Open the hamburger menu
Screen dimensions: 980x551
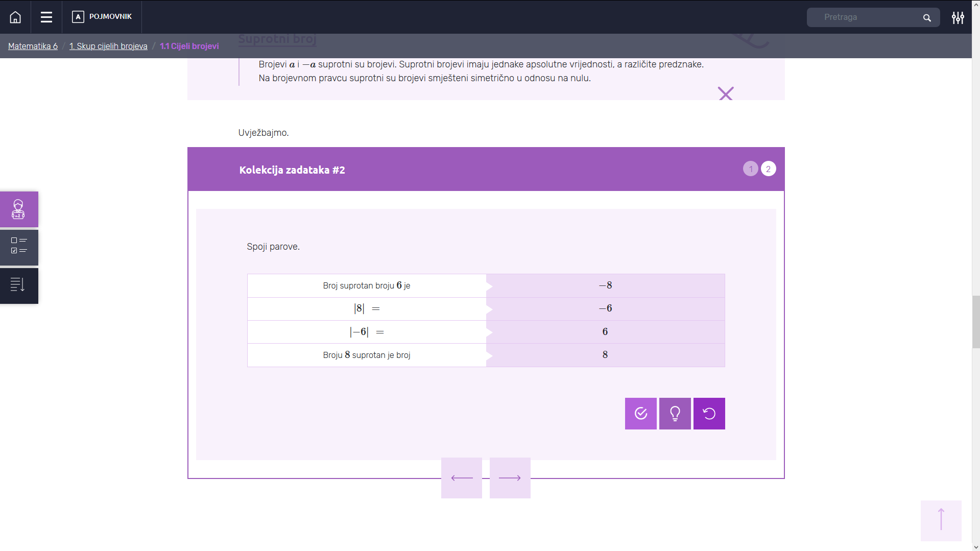(x=46, y=17)
